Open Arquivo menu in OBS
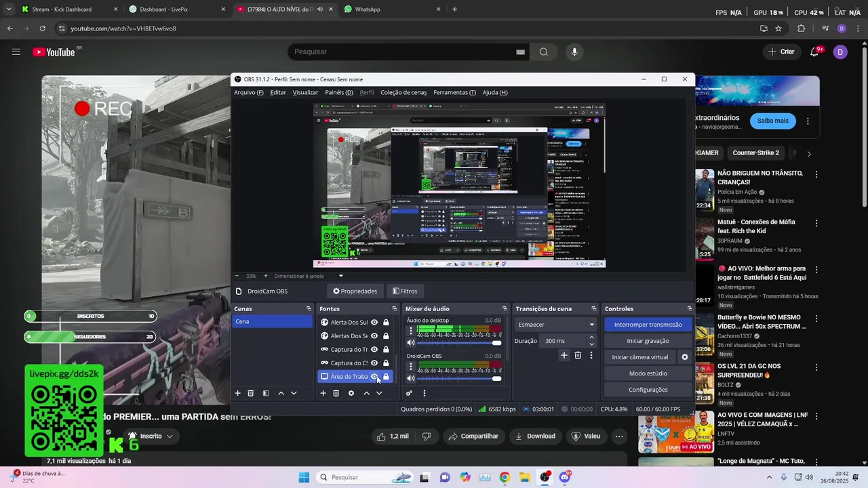868x488 pixels. tap(249, 93)
